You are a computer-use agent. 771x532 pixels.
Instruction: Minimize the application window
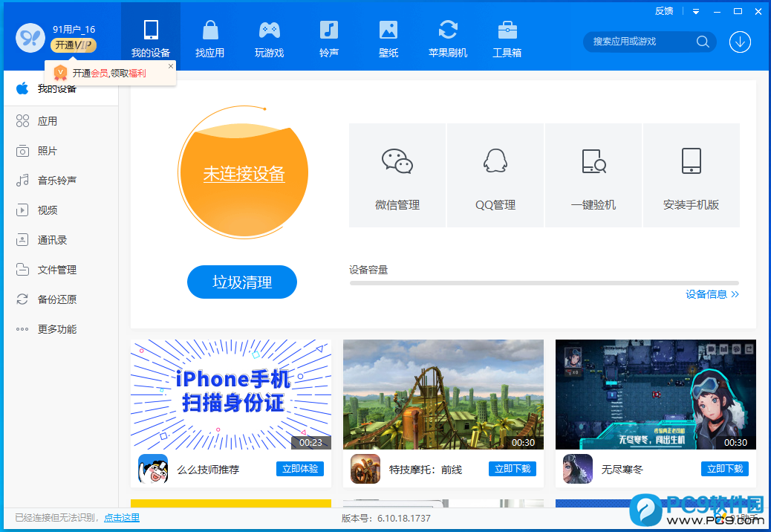click(717, 11)
